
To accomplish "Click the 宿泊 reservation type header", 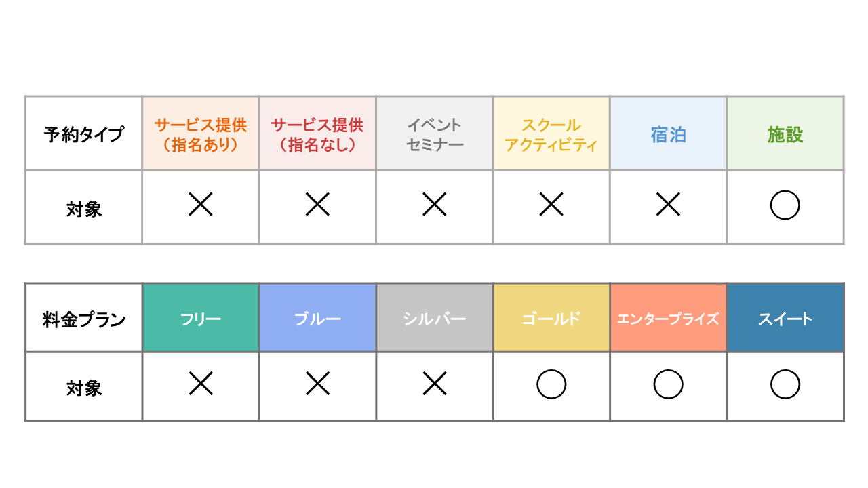I will point(668,134).
